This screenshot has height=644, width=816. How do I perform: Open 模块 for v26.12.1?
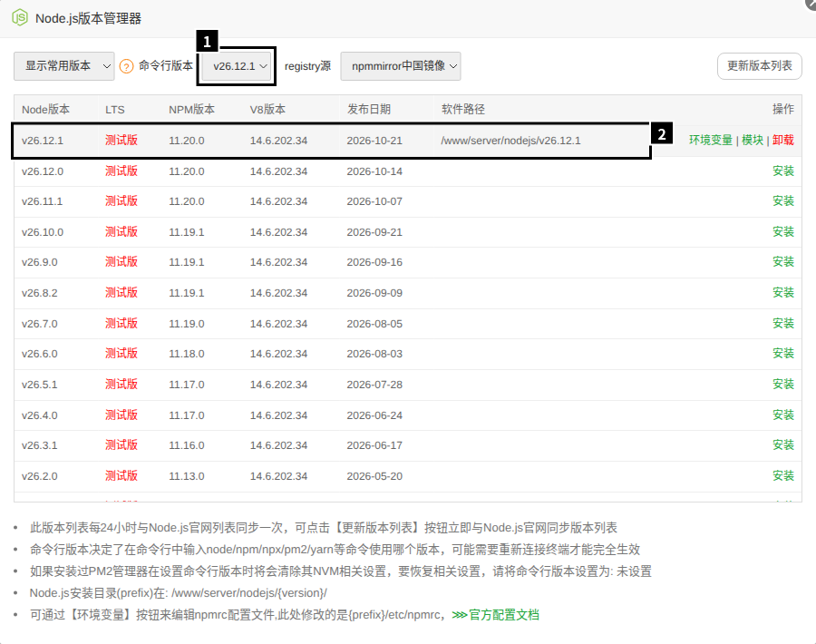click(x=752, y=140)
